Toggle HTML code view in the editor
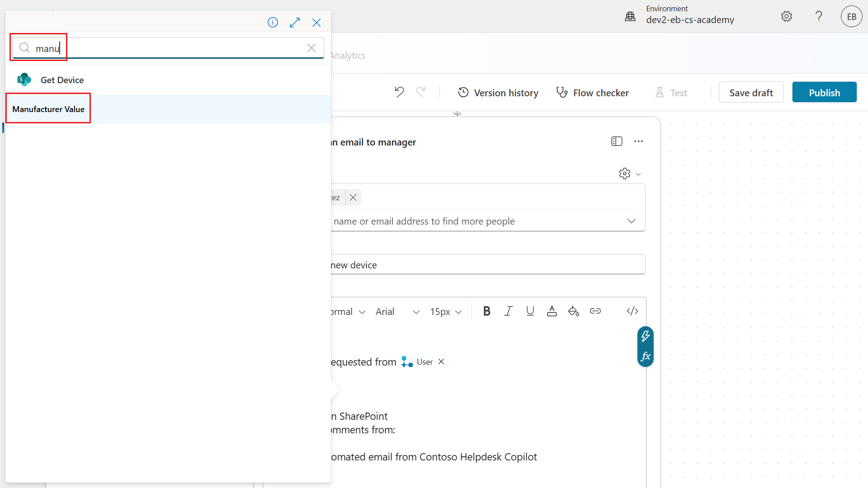 632,311
